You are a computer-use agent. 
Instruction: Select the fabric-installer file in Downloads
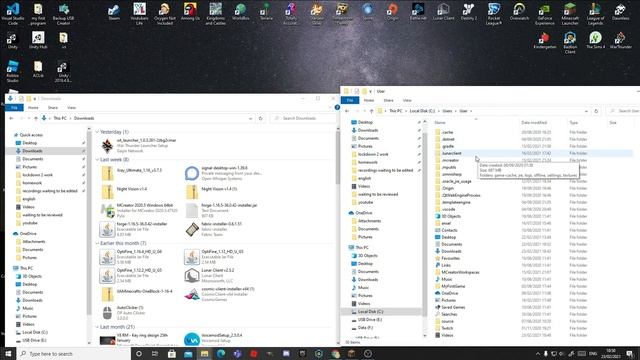click(214, 229)
